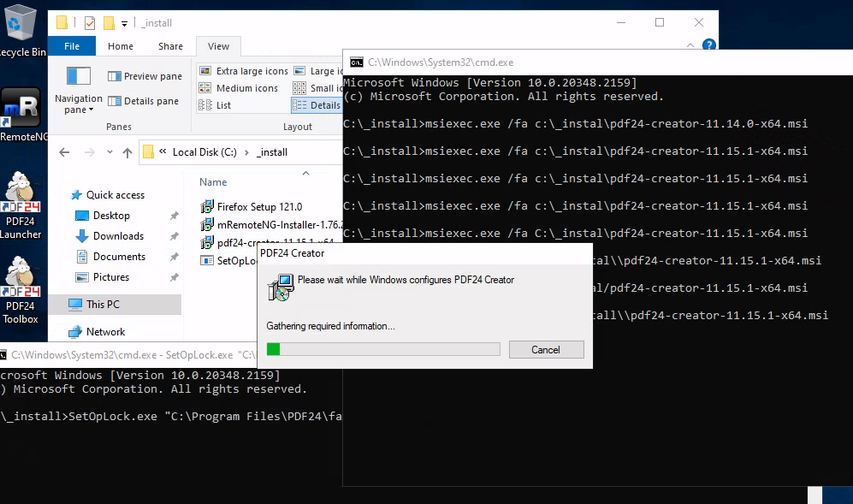Collapse the ribbon with the chevron
Viewport: 853px width, 504px height.
[690, 45]
